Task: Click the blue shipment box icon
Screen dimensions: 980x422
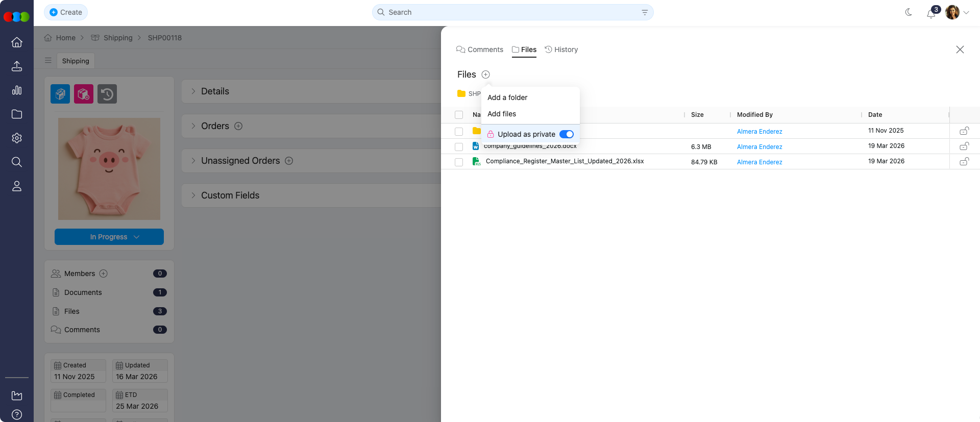Action: (x=60, y=94)
